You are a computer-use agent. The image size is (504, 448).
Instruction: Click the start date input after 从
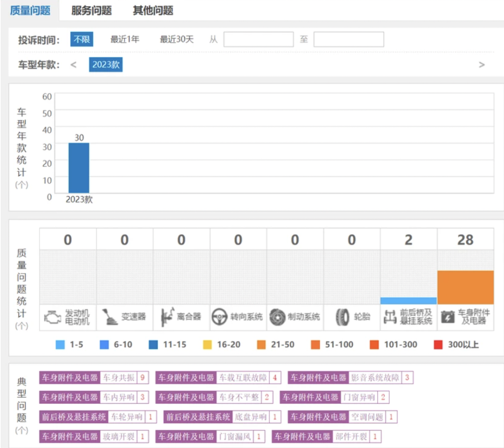pos(259,39)
